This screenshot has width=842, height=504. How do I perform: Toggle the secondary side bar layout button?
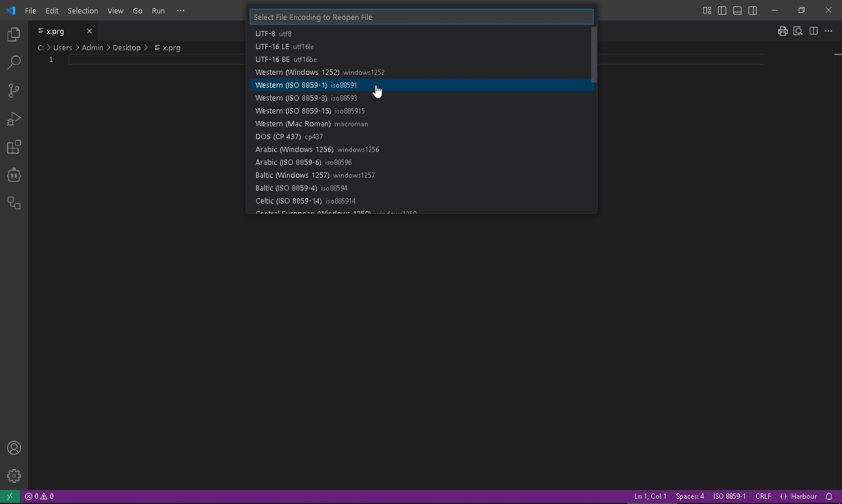tap(753, 11)
